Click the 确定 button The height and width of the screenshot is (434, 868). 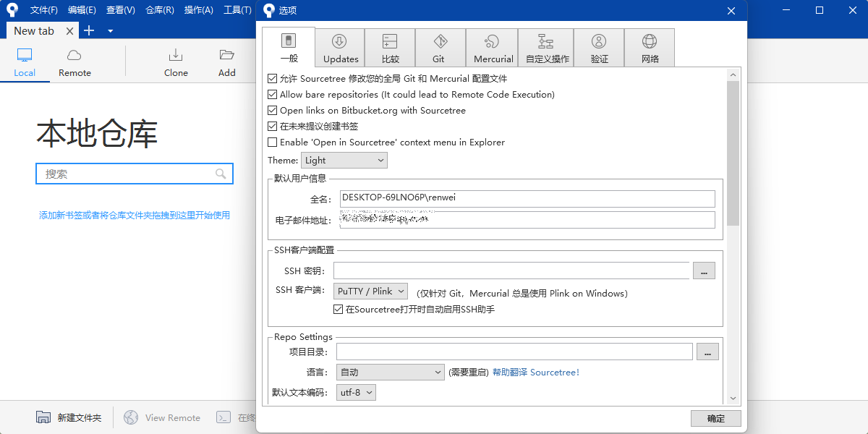(715, 418)
